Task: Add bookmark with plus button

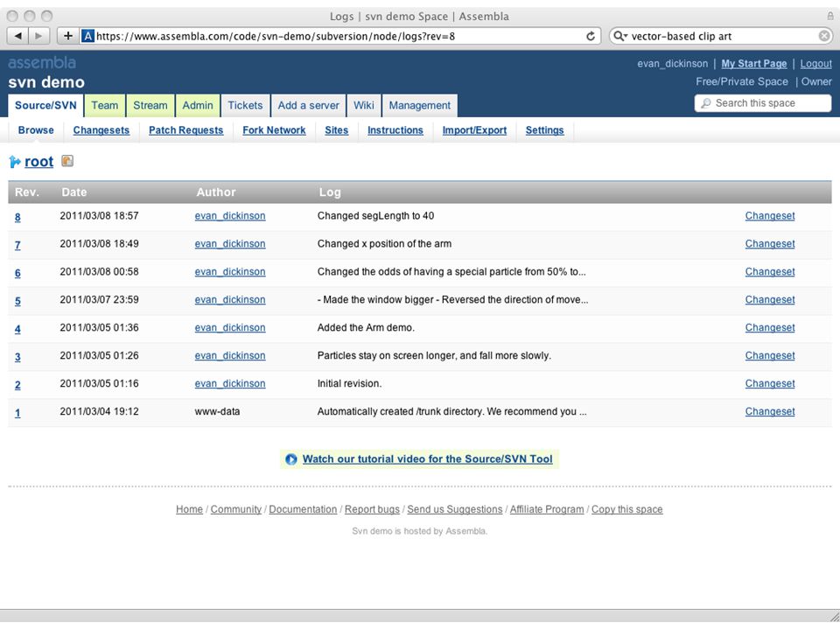Action: coord(68,36)
